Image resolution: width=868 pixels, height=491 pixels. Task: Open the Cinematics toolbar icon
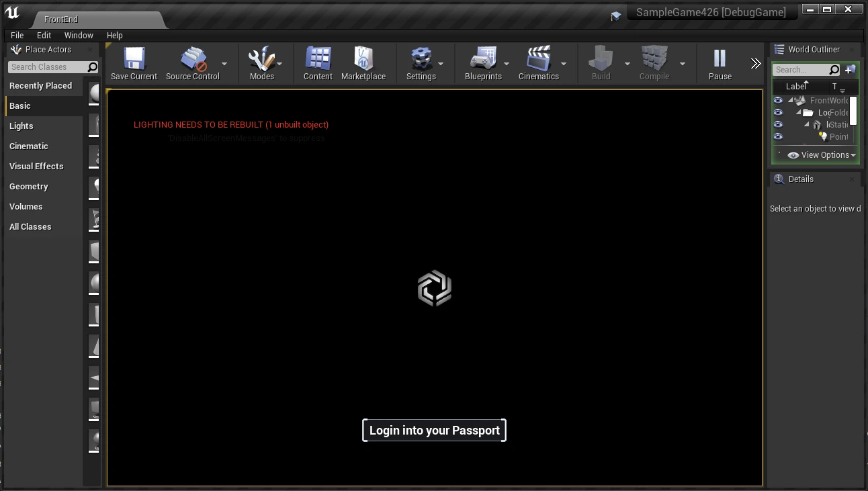point(540,59)
